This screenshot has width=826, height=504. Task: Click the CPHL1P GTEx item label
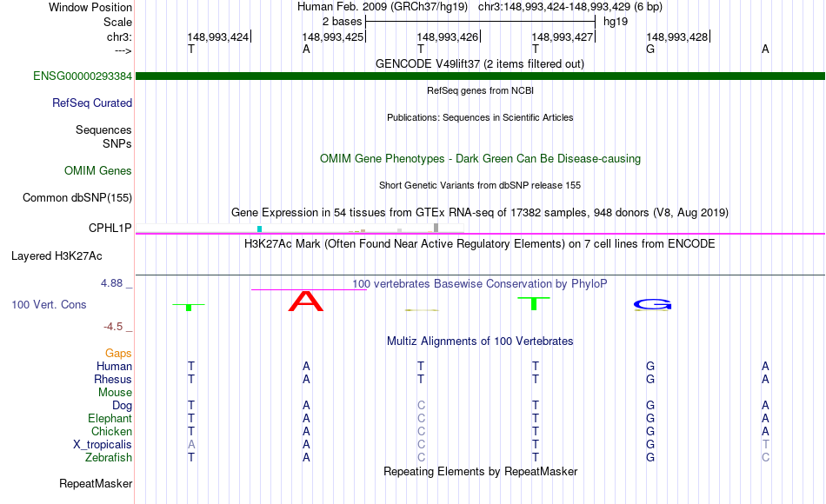[110, 228]
